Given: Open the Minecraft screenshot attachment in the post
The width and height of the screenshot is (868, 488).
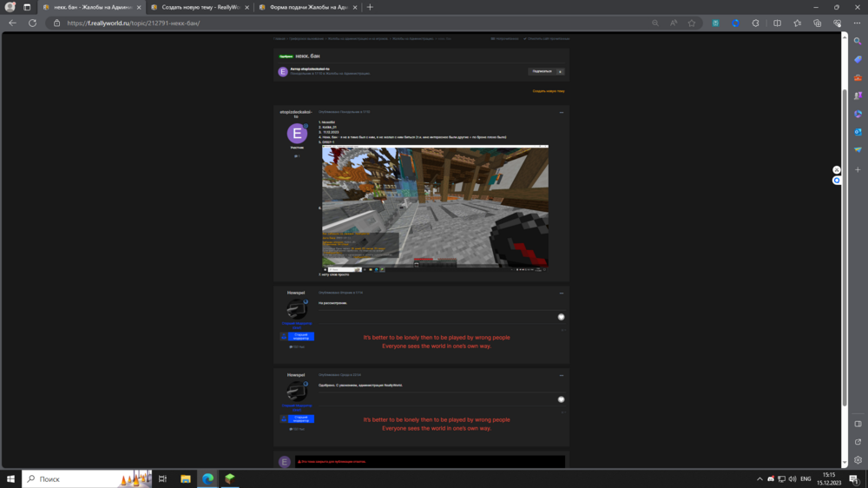Looking at the screenshot, I should pyautogui.click(x=435, y=208).
